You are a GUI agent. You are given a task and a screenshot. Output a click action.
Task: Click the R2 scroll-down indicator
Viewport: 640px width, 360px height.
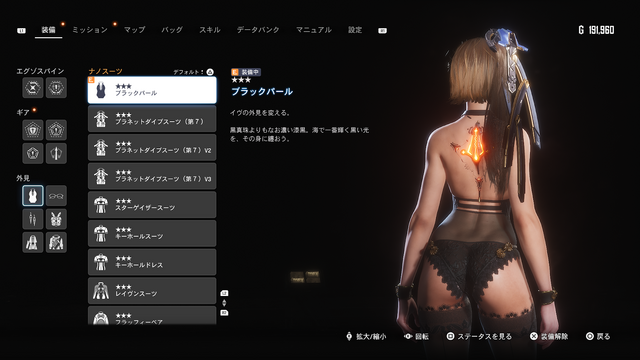coord(224,313)
